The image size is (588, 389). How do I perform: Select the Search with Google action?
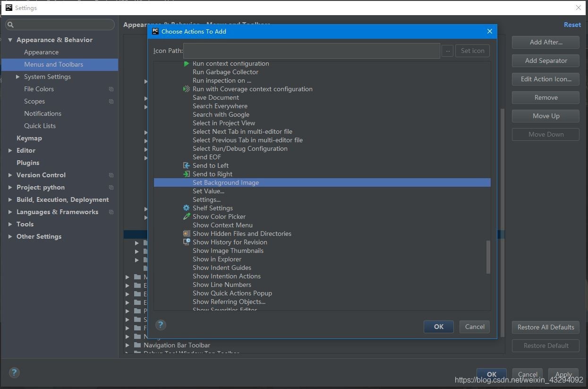tap(221, 114)
